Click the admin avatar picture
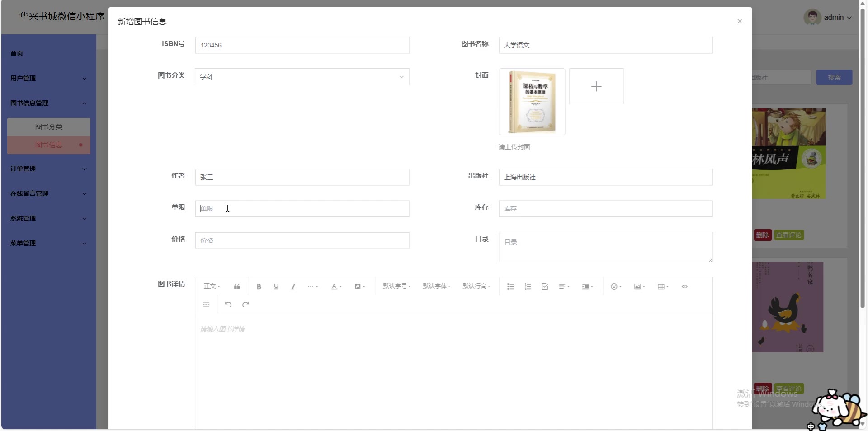The height and width of the screenshot is (431, 868). tap(812, 17)
